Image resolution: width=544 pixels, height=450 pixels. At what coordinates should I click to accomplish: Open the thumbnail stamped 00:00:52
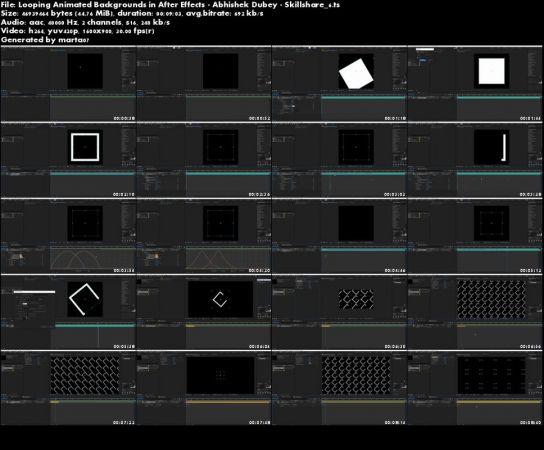tap(204, 84)
